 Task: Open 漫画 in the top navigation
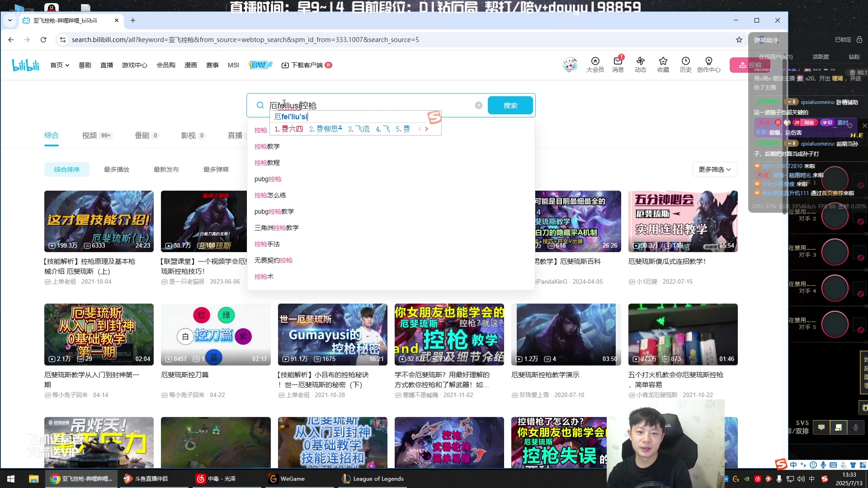click(x=190, y=65)
